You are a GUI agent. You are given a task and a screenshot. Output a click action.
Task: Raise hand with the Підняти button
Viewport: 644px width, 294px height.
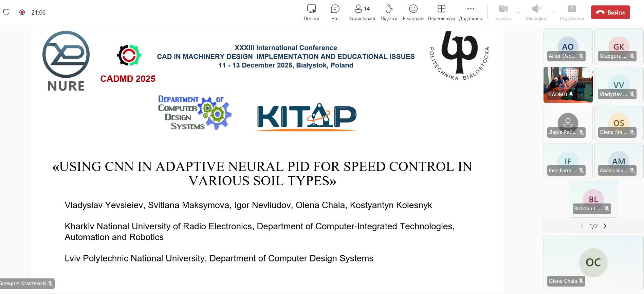coord(389,12)
